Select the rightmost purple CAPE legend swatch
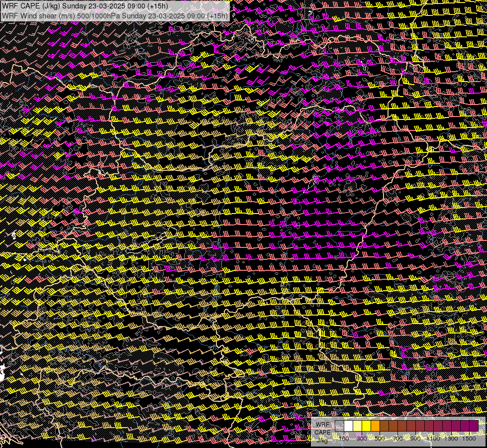Viewport: 487px width, 448px height. (x=474, y=426)
